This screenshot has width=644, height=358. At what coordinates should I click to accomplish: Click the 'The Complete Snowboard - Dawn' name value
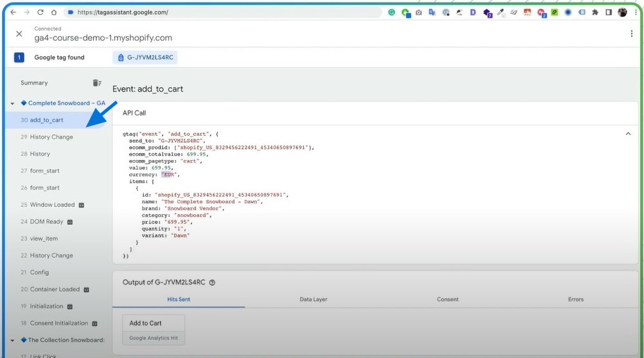click(211, 202)
